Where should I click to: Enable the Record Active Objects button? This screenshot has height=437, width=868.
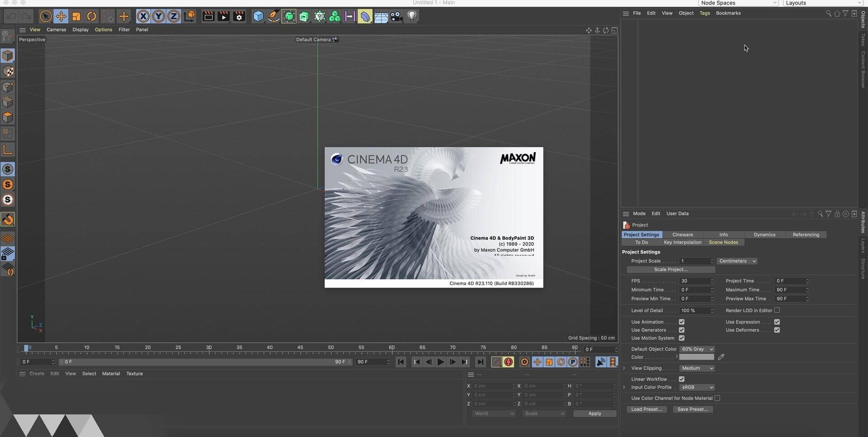tap(496, 362)
